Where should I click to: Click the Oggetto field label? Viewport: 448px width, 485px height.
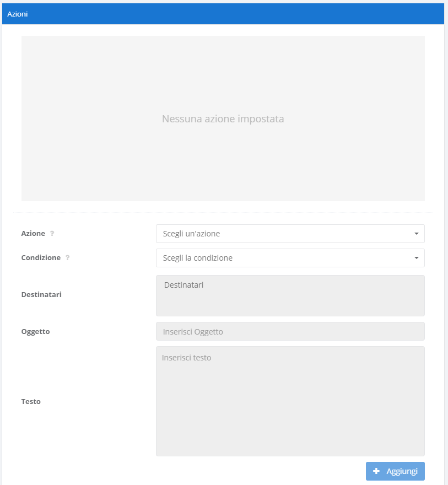36,332
